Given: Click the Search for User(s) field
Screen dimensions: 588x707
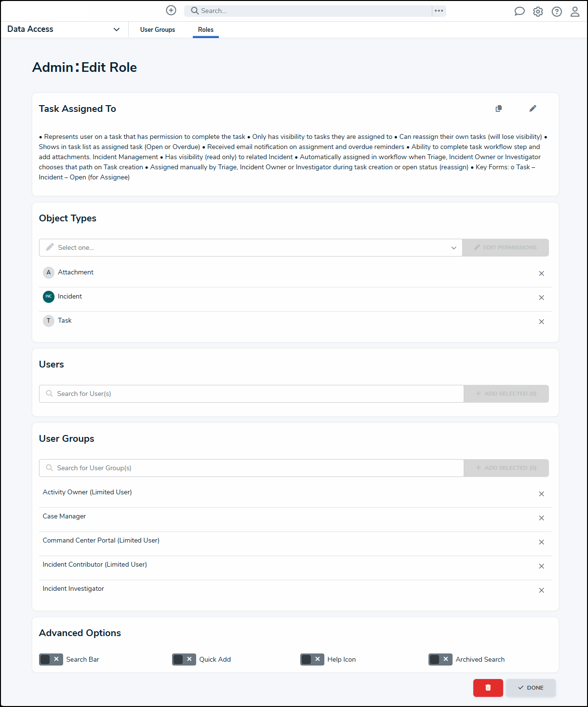Looking at the screenshot, I should click(251, 394).
